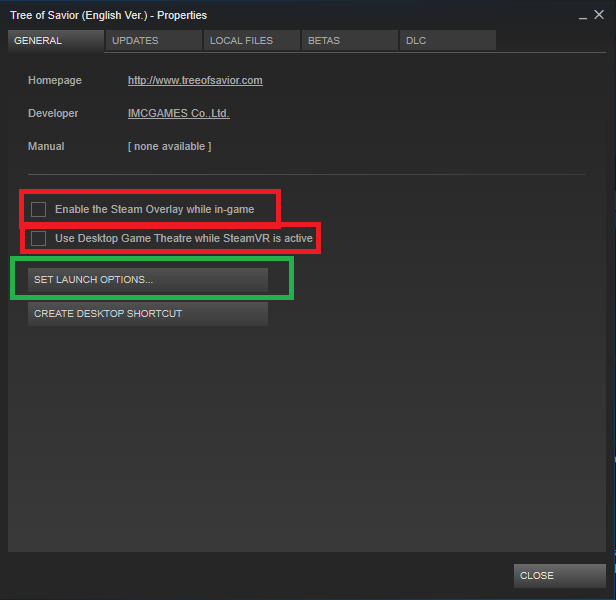This screenshot has height=600, width=616.
Task: Open the treeofsavior.com homepage link
Action: [195, 80]
